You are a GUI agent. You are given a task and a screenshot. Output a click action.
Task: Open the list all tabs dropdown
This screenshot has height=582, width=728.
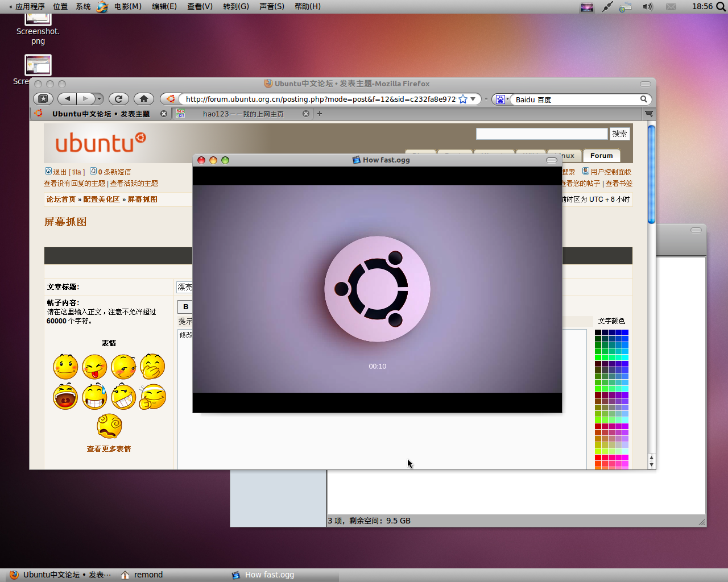[648, 114]
